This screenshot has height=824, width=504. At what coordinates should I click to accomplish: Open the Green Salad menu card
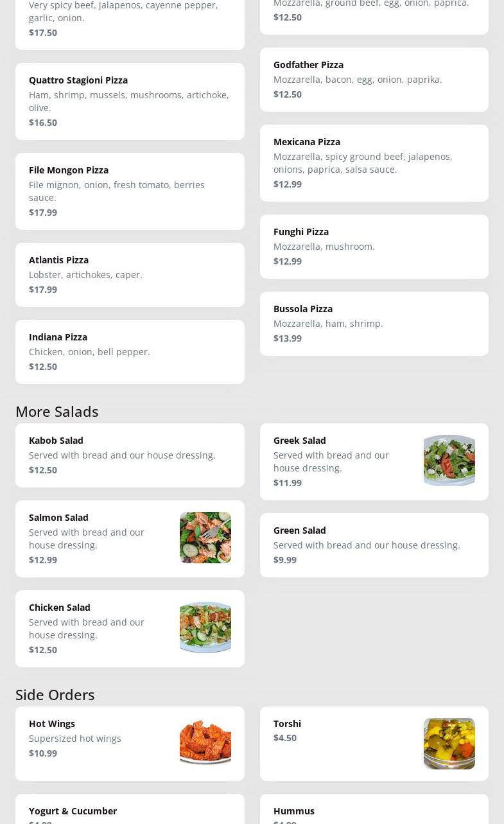[x=374, y=545]
